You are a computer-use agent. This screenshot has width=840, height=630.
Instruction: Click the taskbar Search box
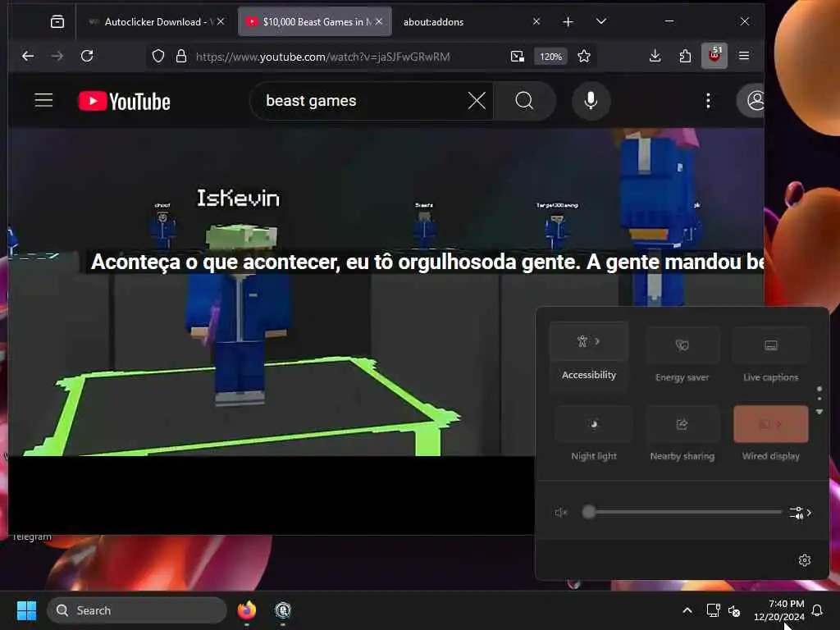coord(137,610)
